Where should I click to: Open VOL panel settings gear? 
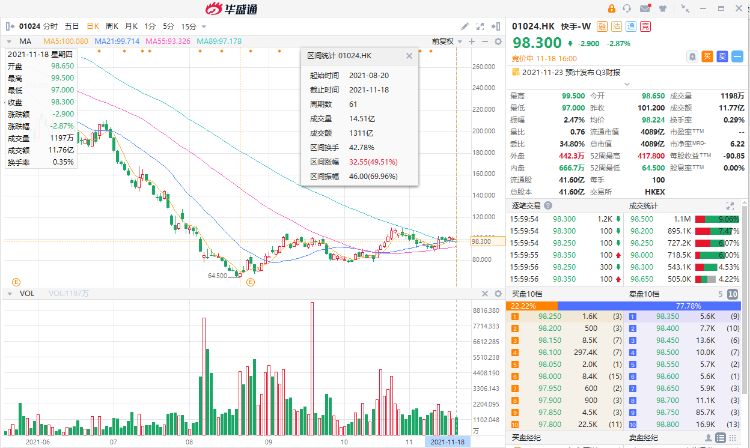click(x=498, y=294)
